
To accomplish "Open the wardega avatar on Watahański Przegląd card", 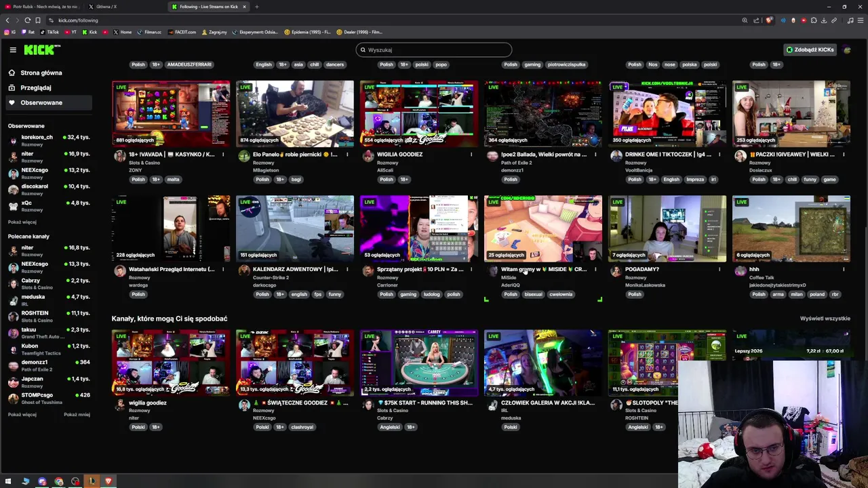I will point(119,271).
